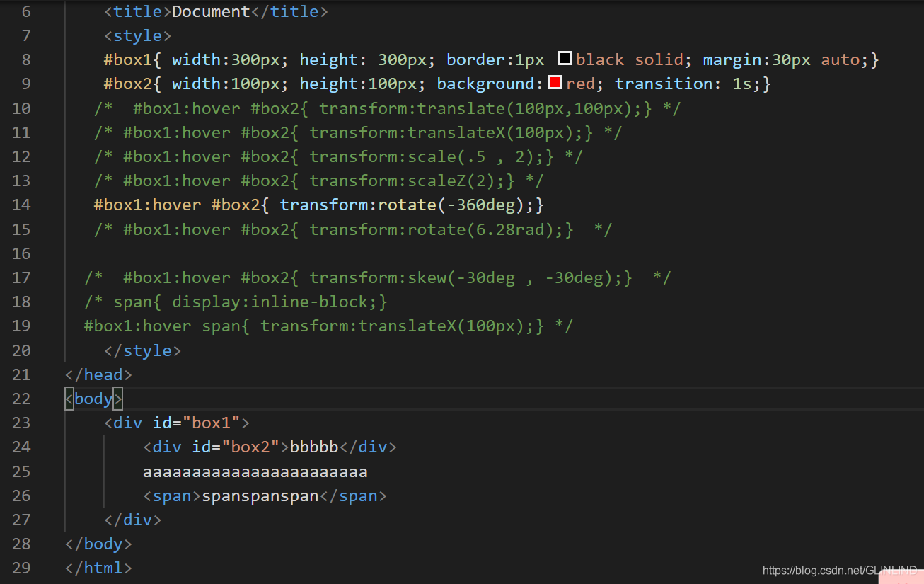Screen dimensions: 924x584
Task: Click the closing html tag on line 29
Action: click(x=98, y=568)
